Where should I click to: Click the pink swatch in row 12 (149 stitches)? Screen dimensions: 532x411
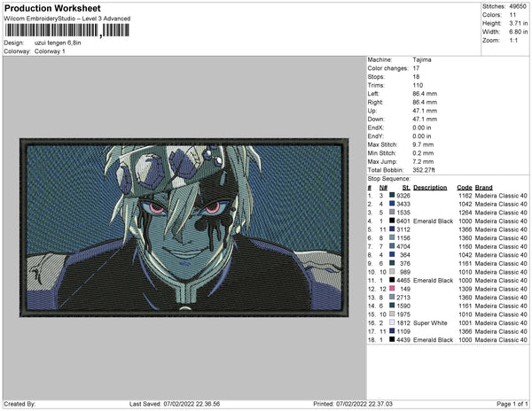[392, 289]
